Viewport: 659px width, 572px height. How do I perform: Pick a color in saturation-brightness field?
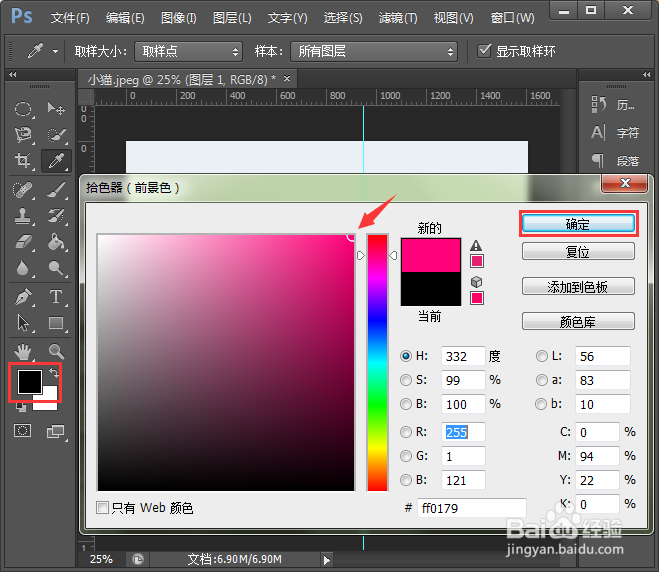point(226,363)
